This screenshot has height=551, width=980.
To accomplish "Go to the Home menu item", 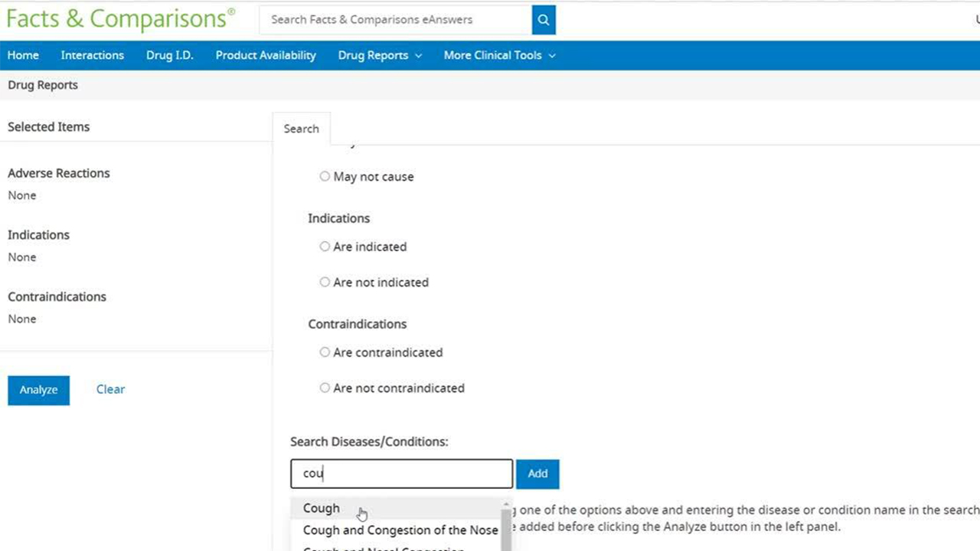I will click(x=23, y=55).
